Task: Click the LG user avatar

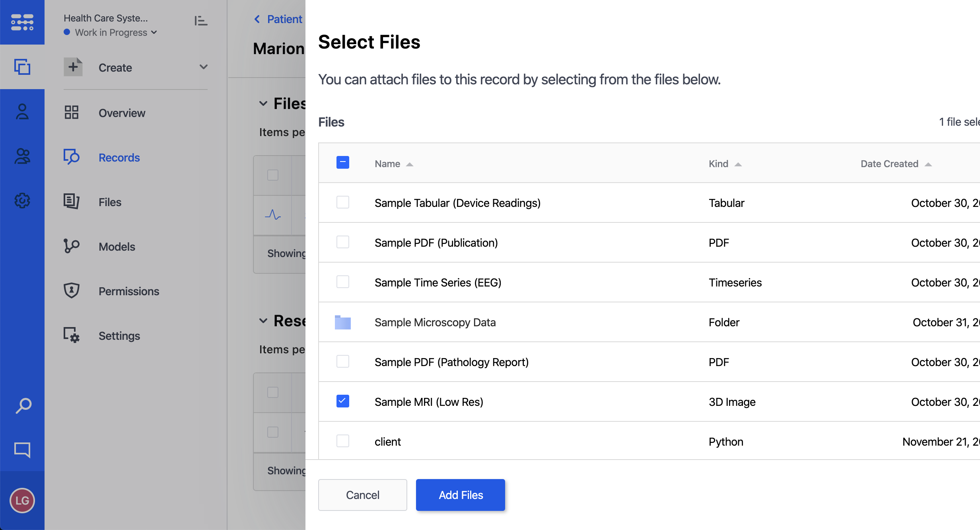Action: pyautogui.click(x=22, y=500)
